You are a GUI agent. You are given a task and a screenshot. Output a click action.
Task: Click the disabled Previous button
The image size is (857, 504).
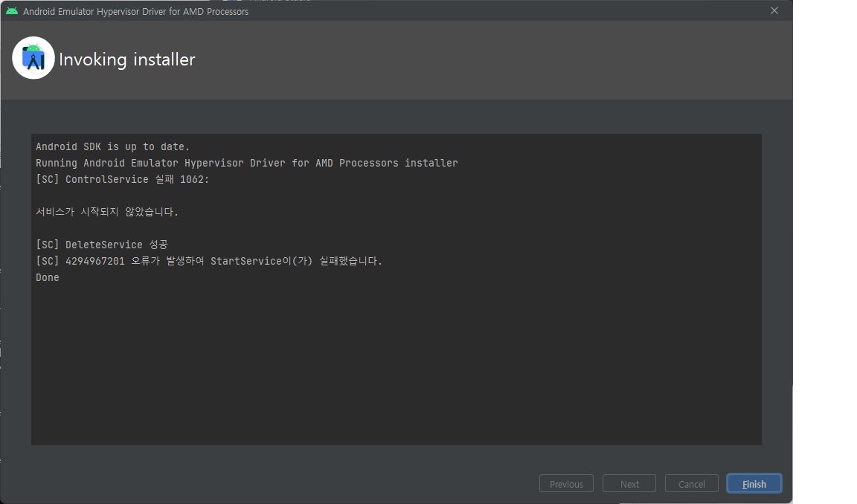point(566,484)
